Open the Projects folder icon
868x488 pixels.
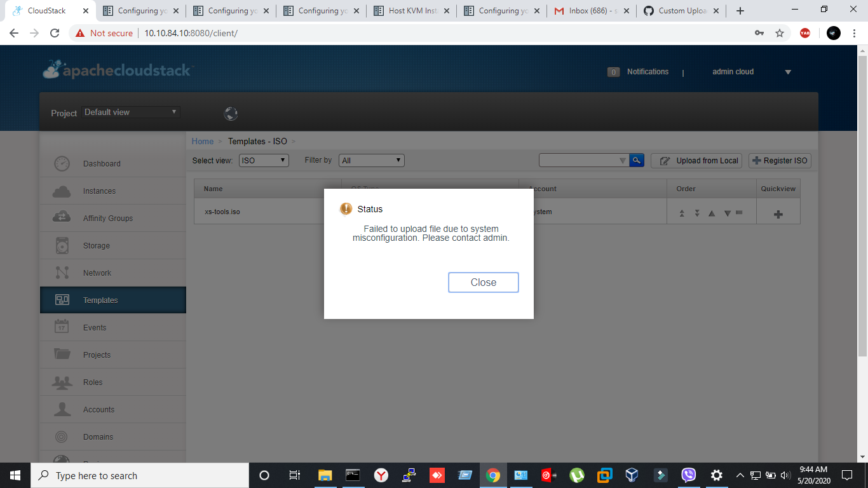pyautogui.click(x=62, y=355)
